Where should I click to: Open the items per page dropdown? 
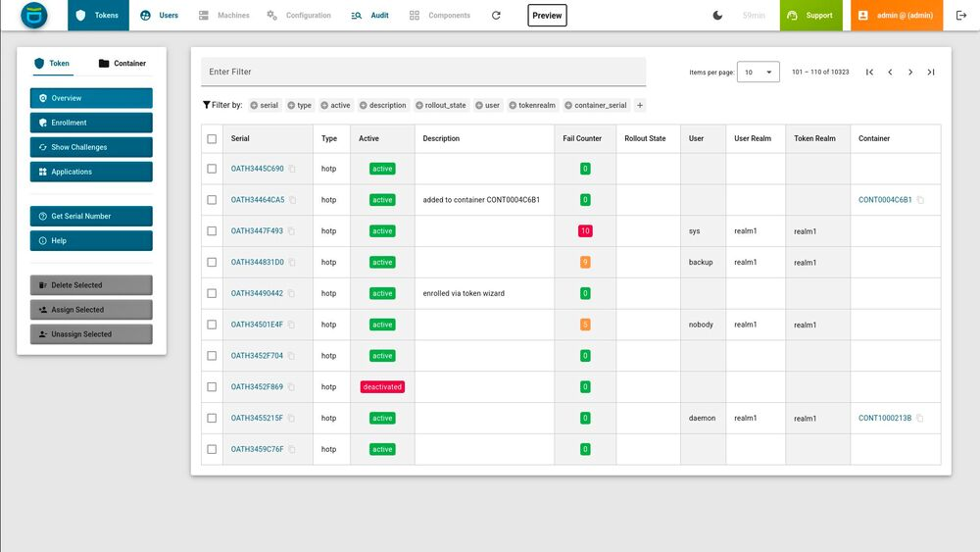(x=759, y=72)
